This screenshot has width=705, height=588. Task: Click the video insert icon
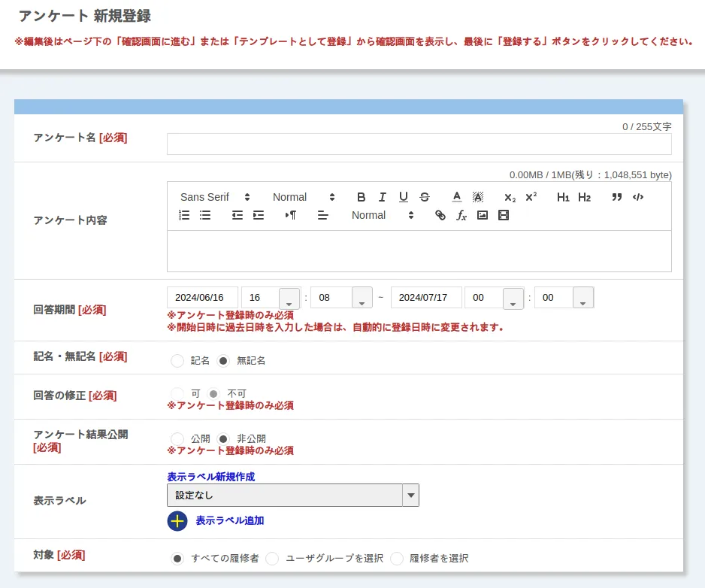pos(504,215)
